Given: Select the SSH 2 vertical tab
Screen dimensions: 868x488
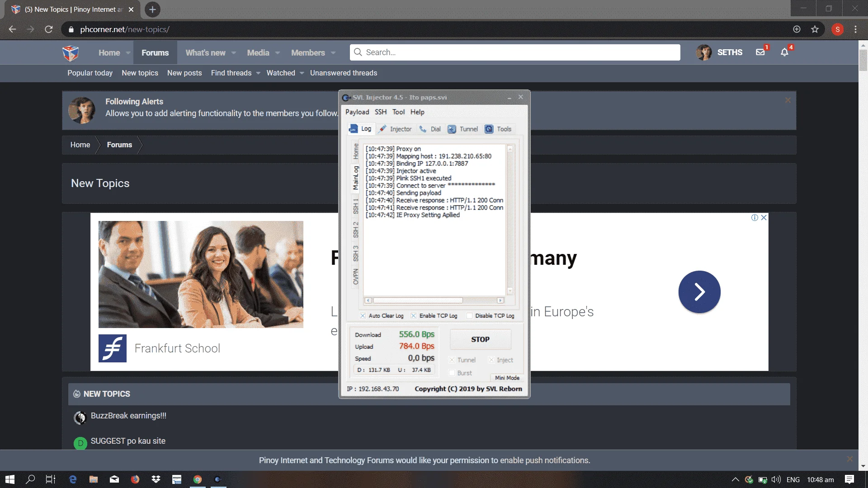Looking at the screenshot, I should [356, 230].
